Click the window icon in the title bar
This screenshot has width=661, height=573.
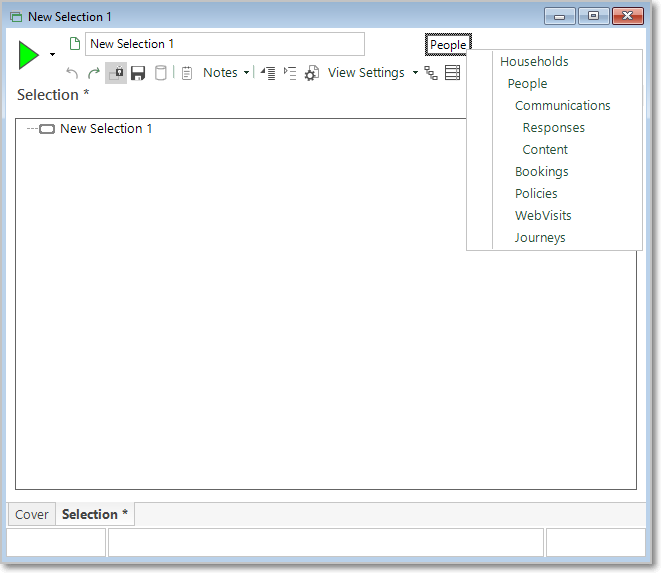[x=16, y=17]
